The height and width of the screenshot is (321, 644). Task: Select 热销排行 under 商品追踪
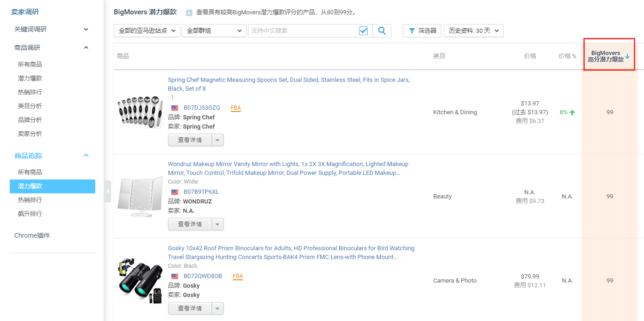tap(30, 200)
